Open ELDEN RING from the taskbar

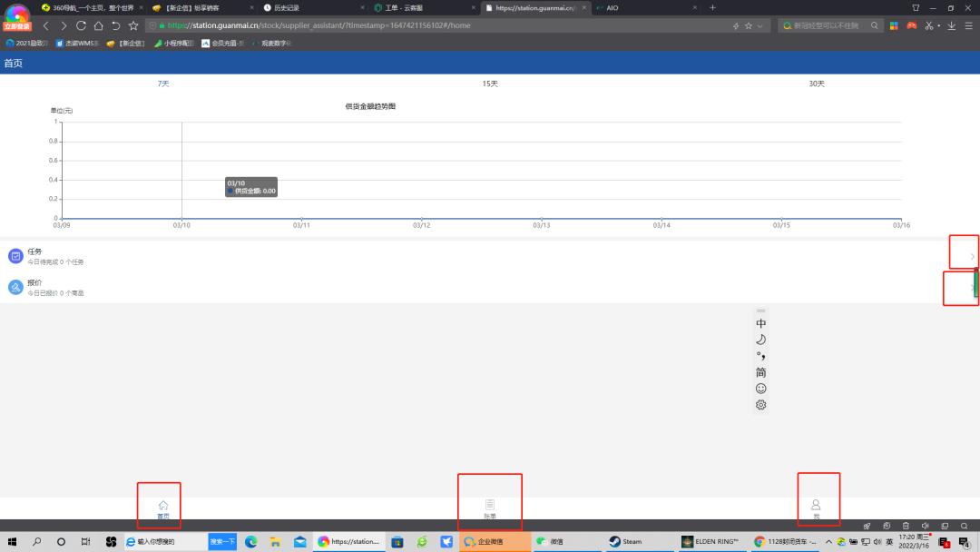coord(710,541)
